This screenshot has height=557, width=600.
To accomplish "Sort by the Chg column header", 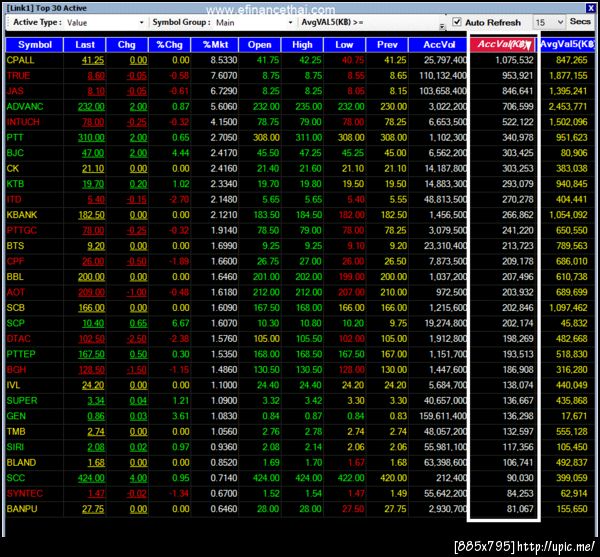I will [x=127, y=45].
